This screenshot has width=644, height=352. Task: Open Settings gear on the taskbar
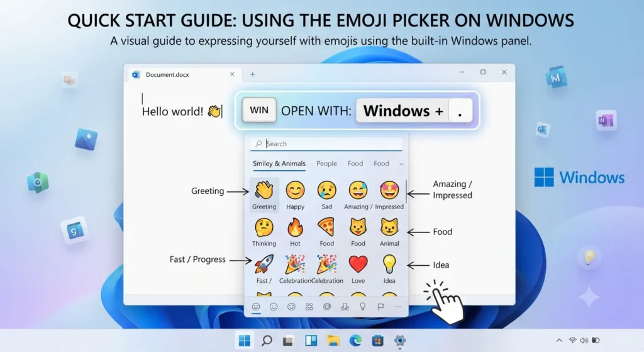399,341
